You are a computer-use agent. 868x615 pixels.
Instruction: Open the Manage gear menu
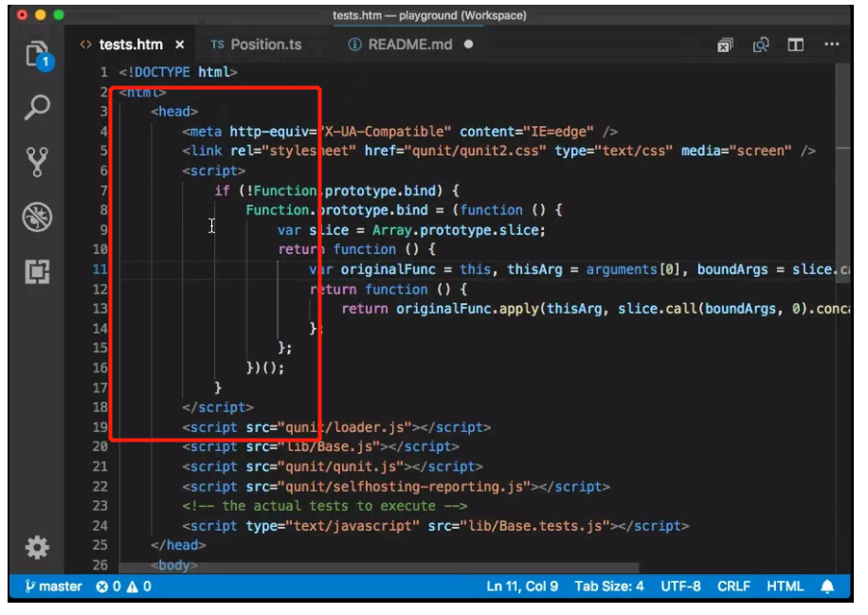pyautogui.click(x=37, y=547)
